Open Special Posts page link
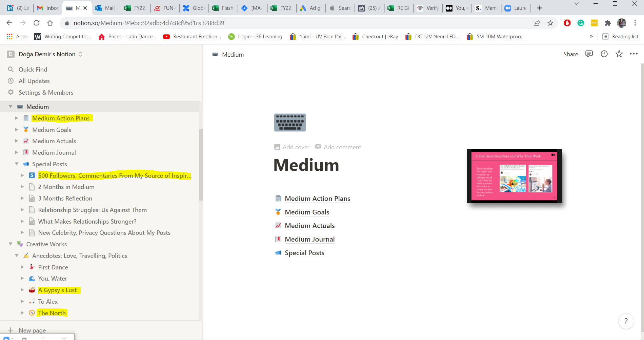This screenshot has height=340, width=644. point(305,253)
